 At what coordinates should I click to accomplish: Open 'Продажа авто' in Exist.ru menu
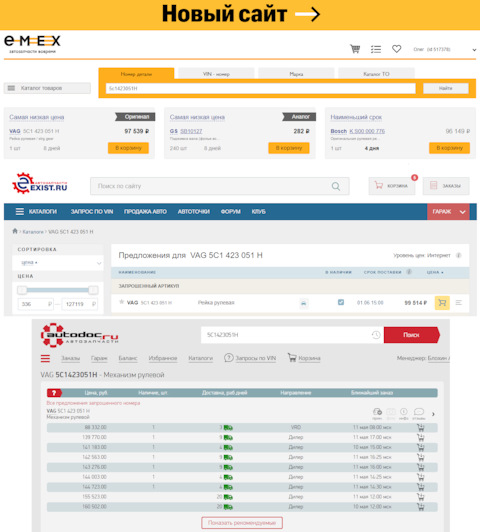[x=145, y=212]
